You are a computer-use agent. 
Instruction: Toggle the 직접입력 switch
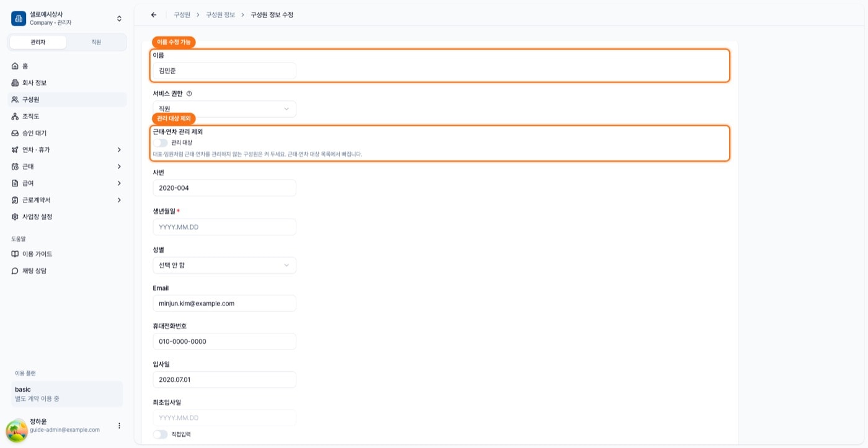[160, 434]
